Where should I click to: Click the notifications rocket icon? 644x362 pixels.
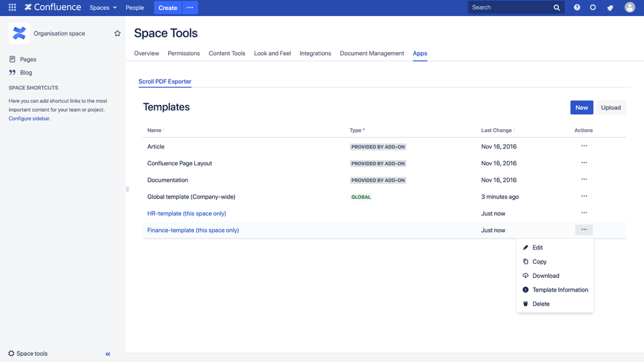pos(610,8)
